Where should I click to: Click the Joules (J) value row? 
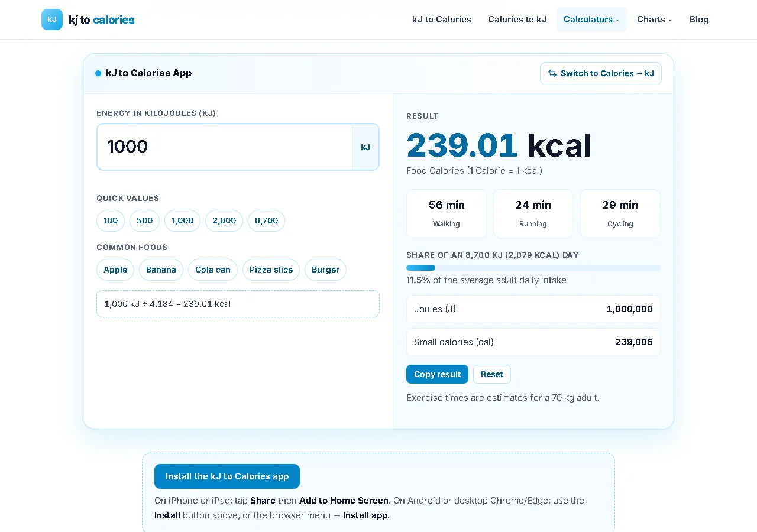[x=533, y=309]
